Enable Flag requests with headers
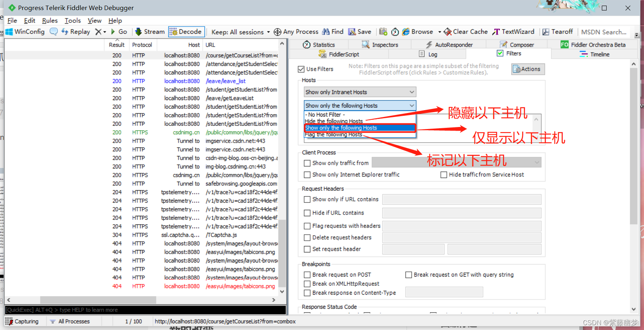This screenshot has height=330, width=644. coord(307,226)
